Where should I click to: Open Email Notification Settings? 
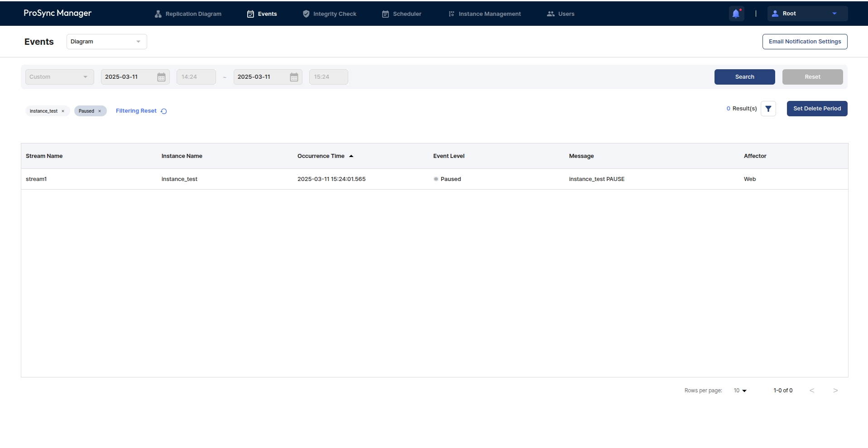coord(805,42)
